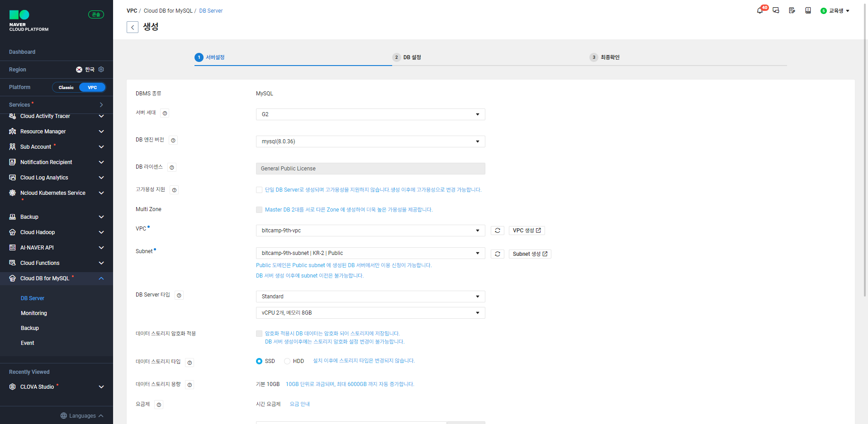
Task: Open the Languages selector
Action: [82, 416]
